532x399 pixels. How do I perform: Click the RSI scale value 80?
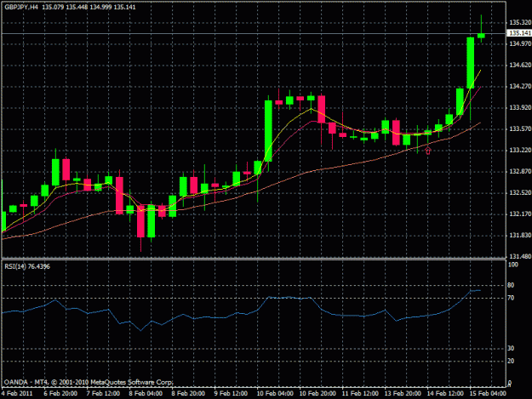(x=511, y=286)
